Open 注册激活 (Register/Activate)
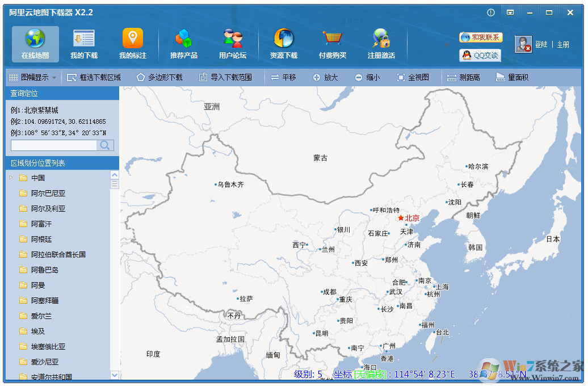This screenshot has width=588, height=386. coord(381,44)
